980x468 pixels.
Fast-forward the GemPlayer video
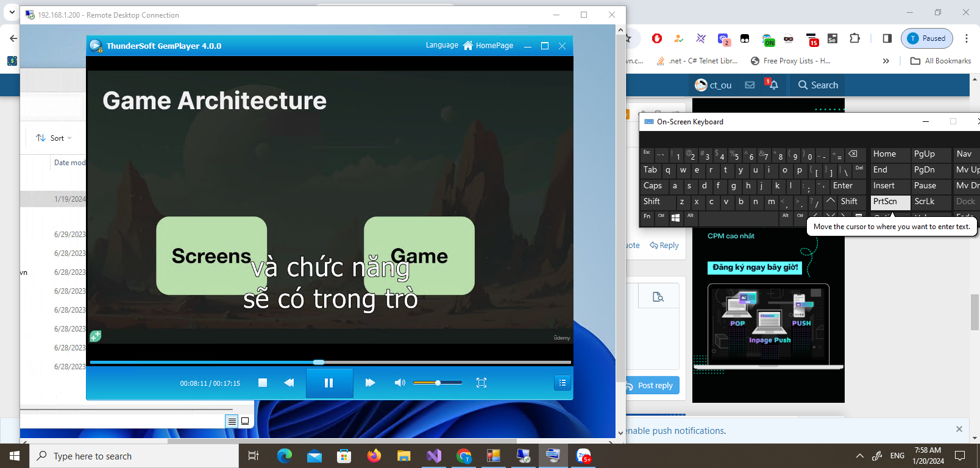[x=370, y=383]
